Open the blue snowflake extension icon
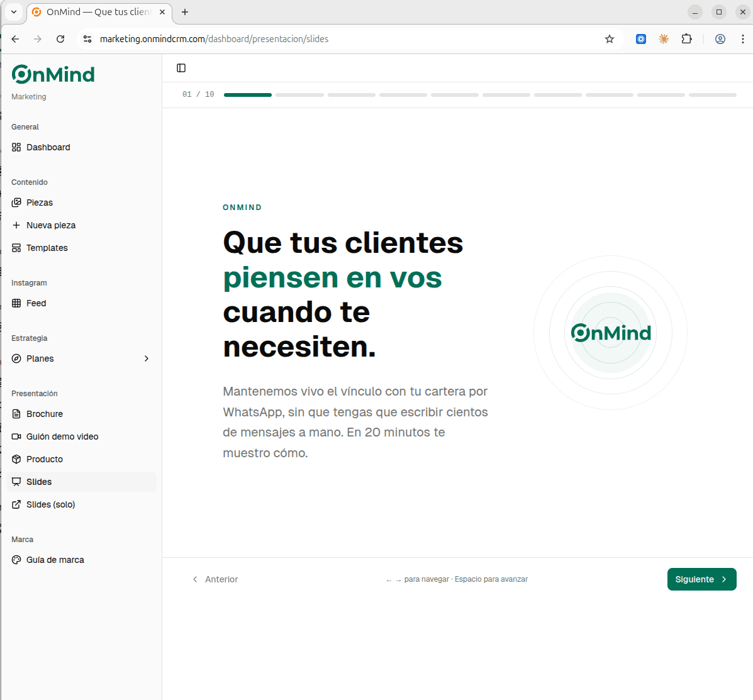This screenshot has height=700, width=753. tap(640, 39)
